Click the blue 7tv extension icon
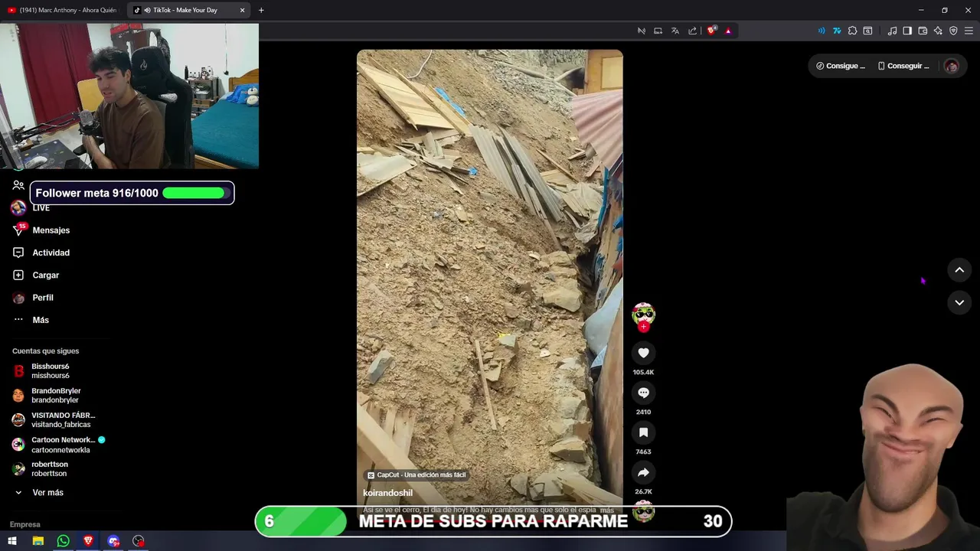980x551 pixels. [837, 31]
